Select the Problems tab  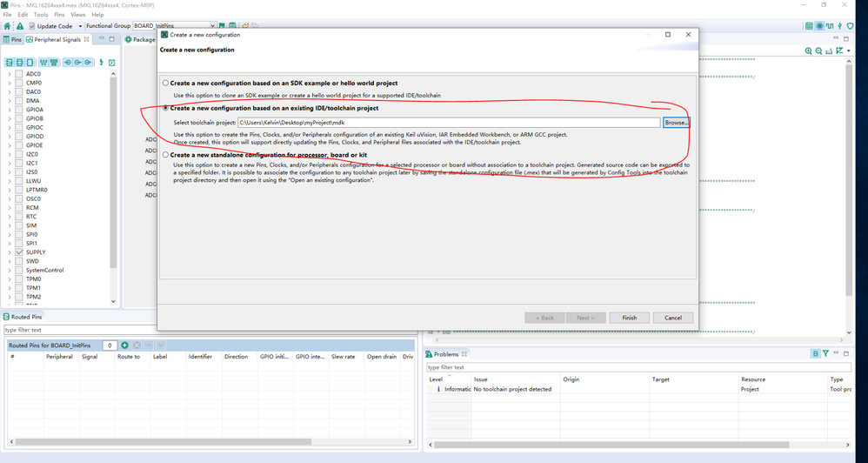[446, 354]
